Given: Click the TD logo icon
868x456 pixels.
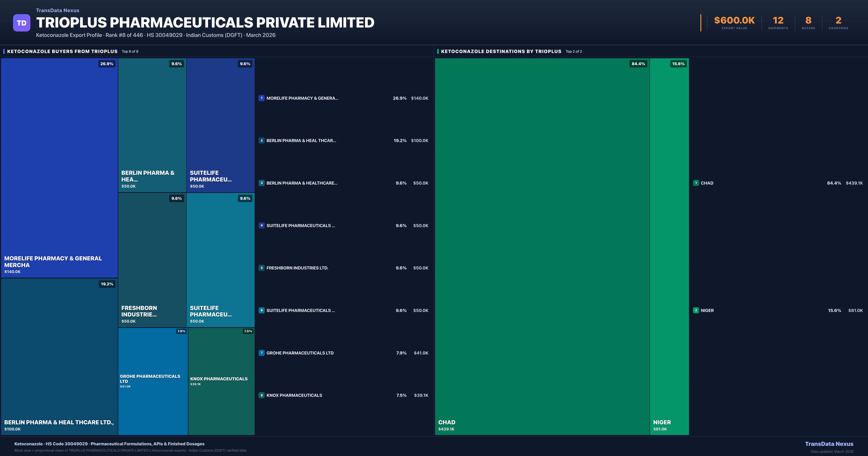Looking at the screenshot, I should [22, 23].
